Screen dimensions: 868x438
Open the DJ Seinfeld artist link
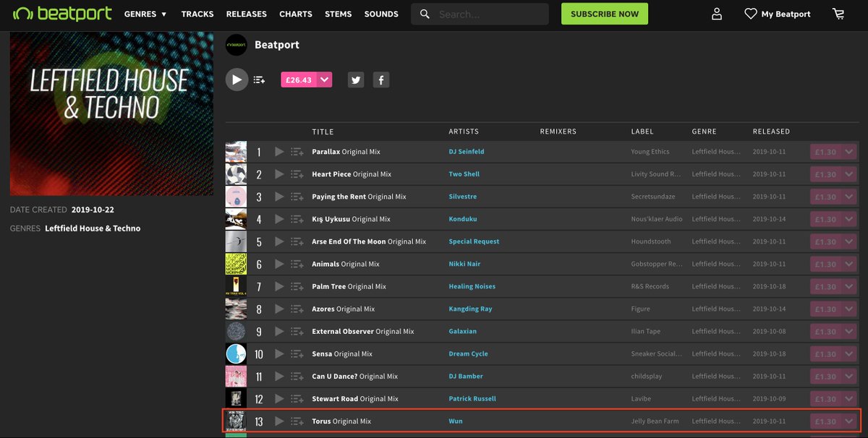click(467, 152)
